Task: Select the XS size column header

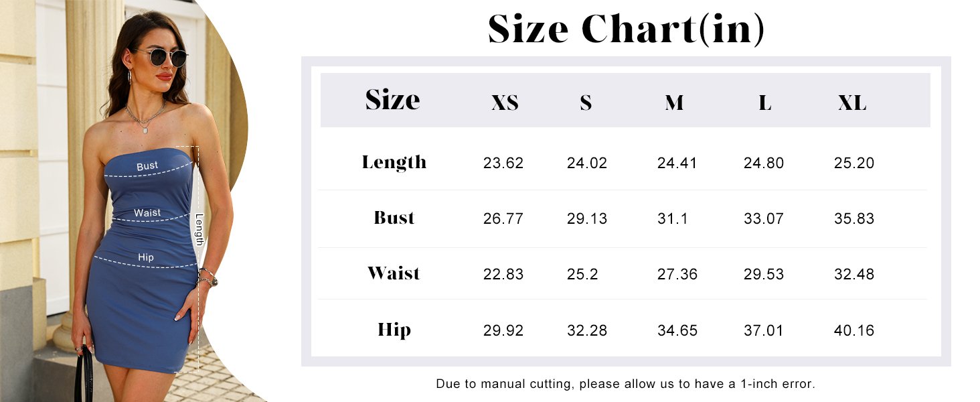Action: [x=505, y=103]
